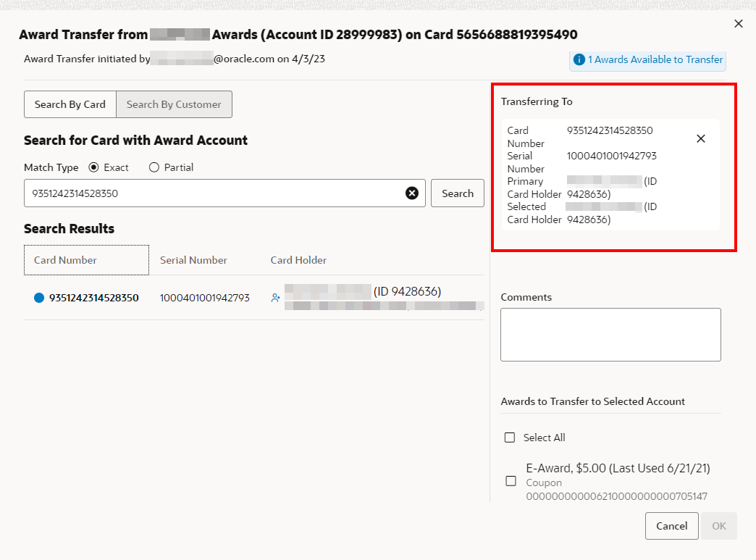Screen dimensions: 756x560
Task: Switch to the Search By Card tab
Action: (70, 104)
